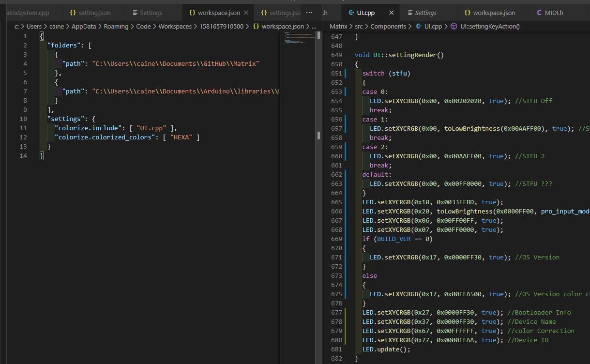Viewport: 590px width, 364px height.
Task: Click the AppData breadcrumb segment
Action: point(83,27)
